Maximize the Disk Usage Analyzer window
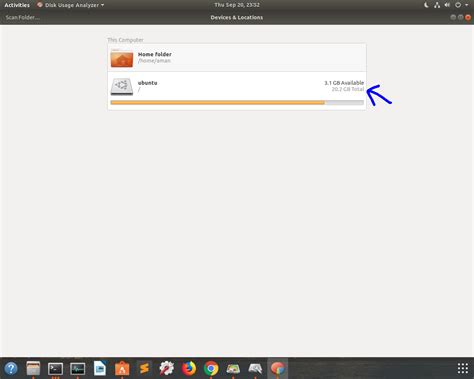 pyautogui.click(x=460, y=17)
